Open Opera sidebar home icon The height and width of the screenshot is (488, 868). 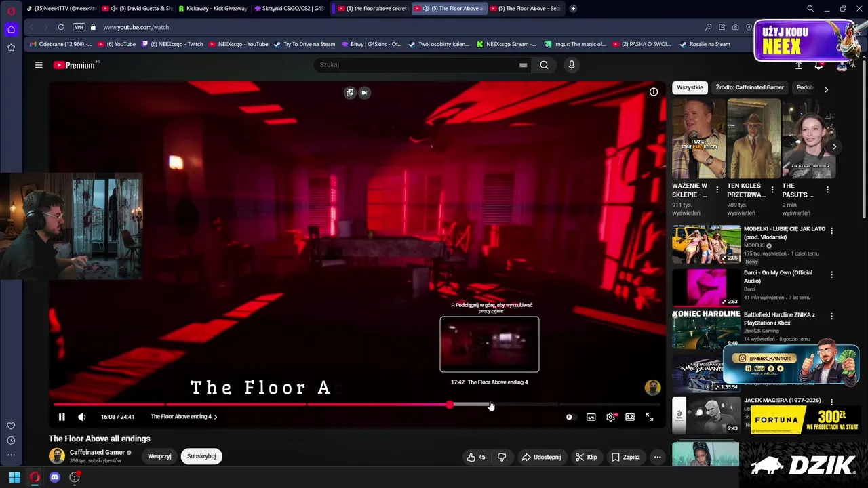11,29
